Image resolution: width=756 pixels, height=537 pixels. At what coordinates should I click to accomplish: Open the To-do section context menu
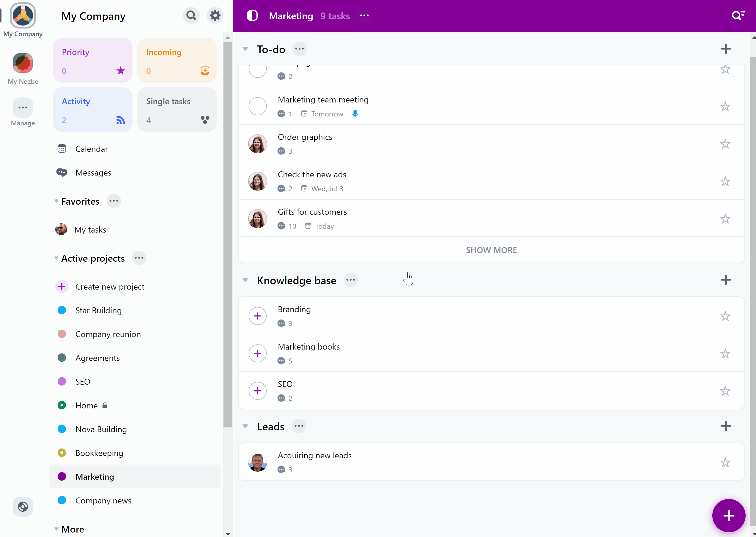(300, 48)
